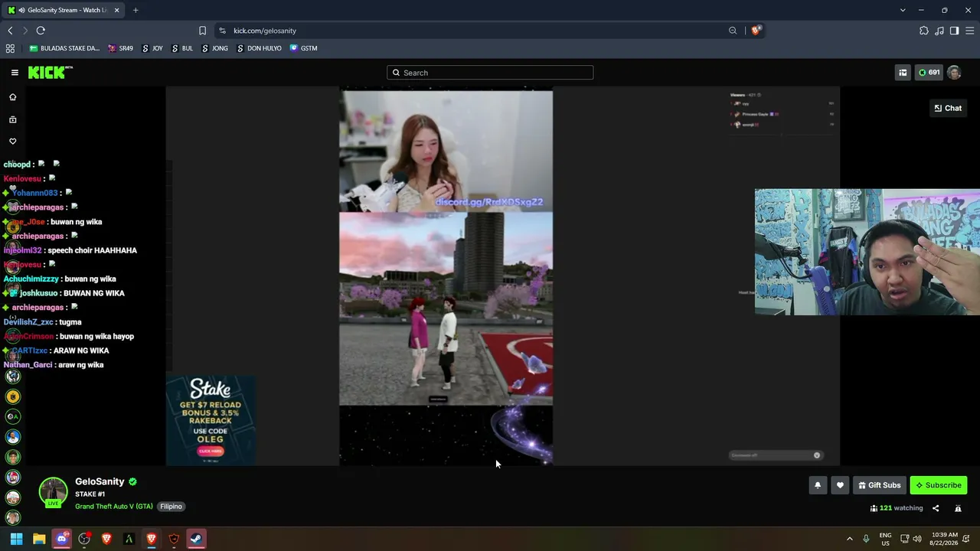This screenshot has height=551, width=980.
Task: Click the Stake reload bonus ad banner
Action: (x=211, y=420)
